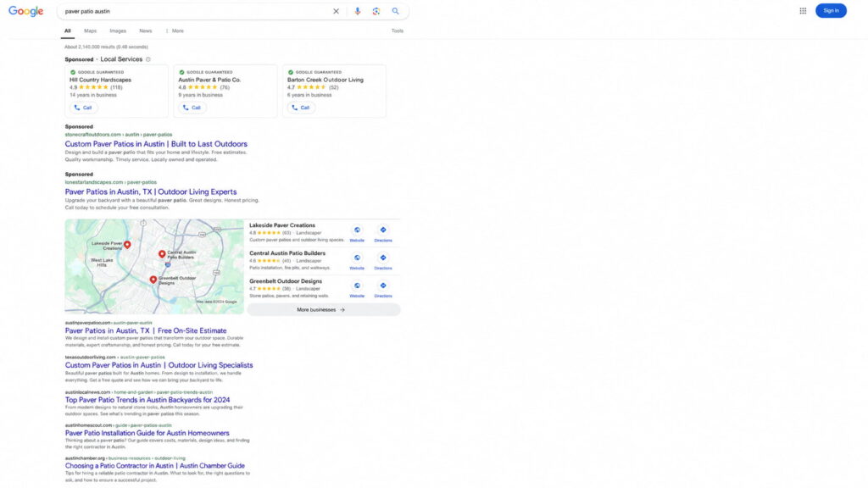Start voice search with the microphone icon
868x488 pixels.
[358, 11]
